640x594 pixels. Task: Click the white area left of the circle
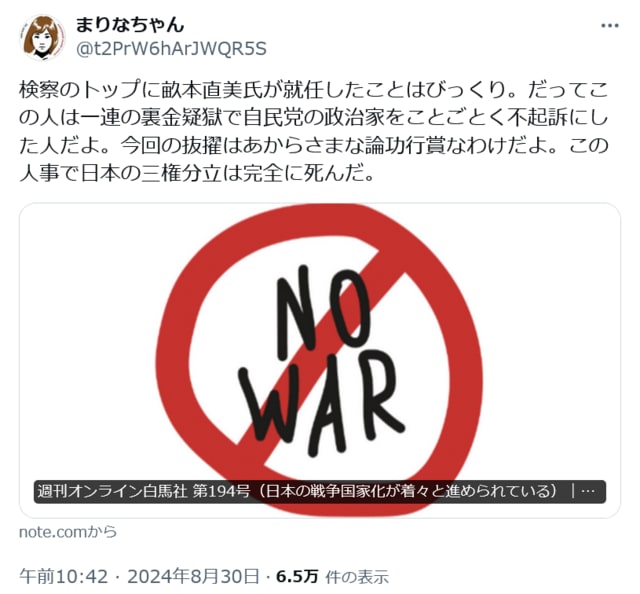[88, 360]
